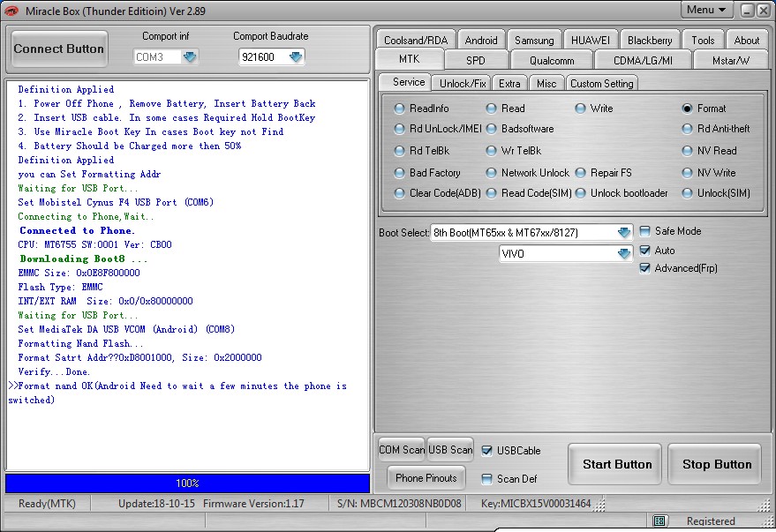Open the Boot Select dropdown arrow
Viewport: 776px width, 532px height.
(x=623, y=232)
